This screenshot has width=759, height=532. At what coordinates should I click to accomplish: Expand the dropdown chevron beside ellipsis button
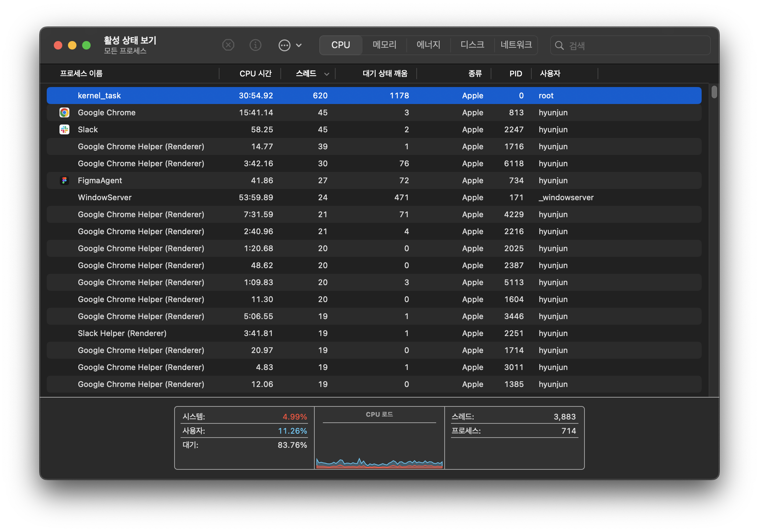[299, 45]
